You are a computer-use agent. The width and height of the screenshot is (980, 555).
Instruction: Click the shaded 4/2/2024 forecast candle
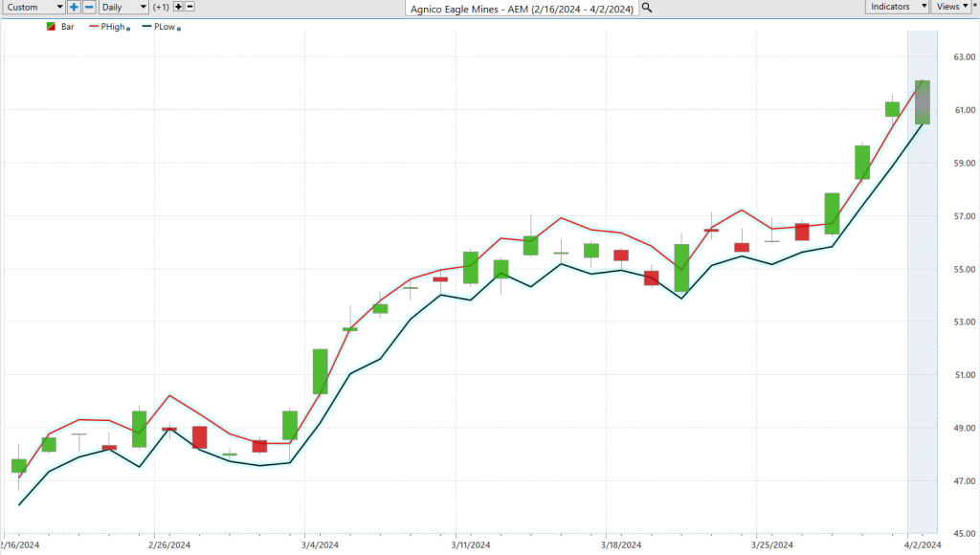[x=923, y=102]
